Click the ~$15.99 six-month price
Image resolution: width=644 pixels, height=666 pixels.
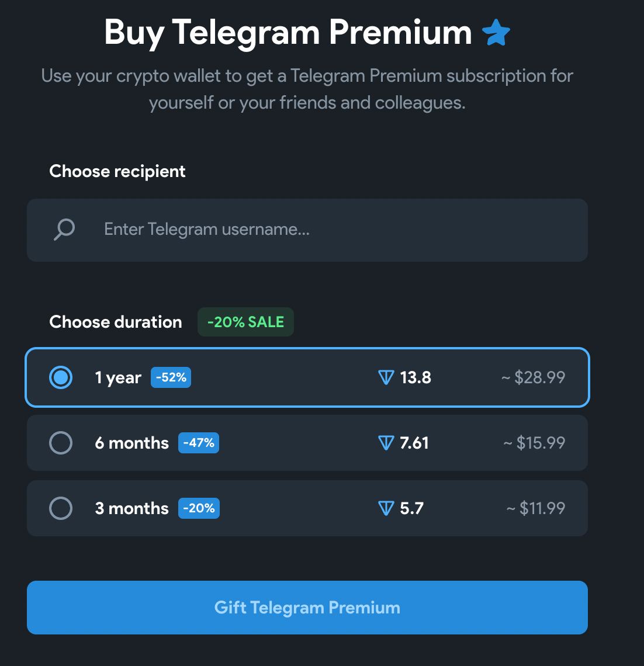[534, 443]
